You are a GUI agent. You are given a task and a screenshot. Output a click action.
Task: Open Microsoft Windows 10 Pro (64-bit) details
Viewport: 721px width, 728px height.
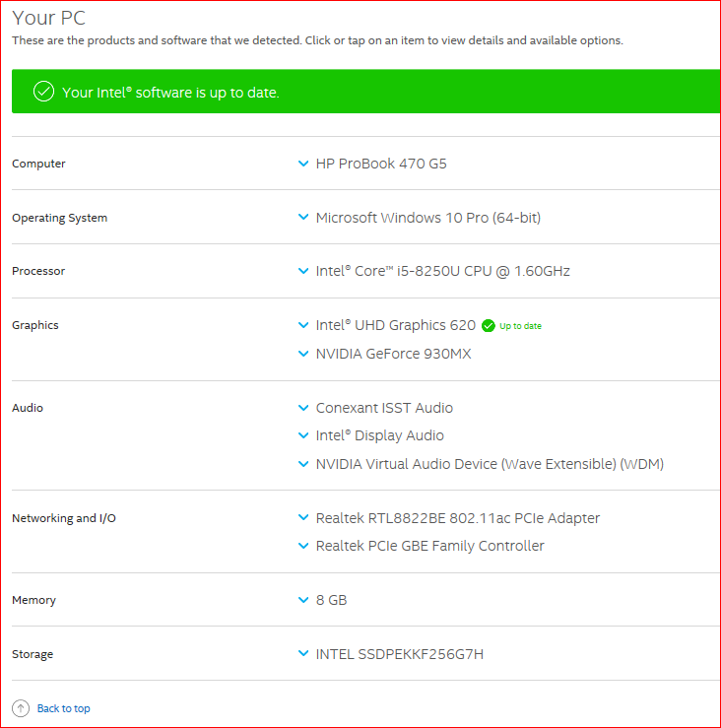(428, 218)
